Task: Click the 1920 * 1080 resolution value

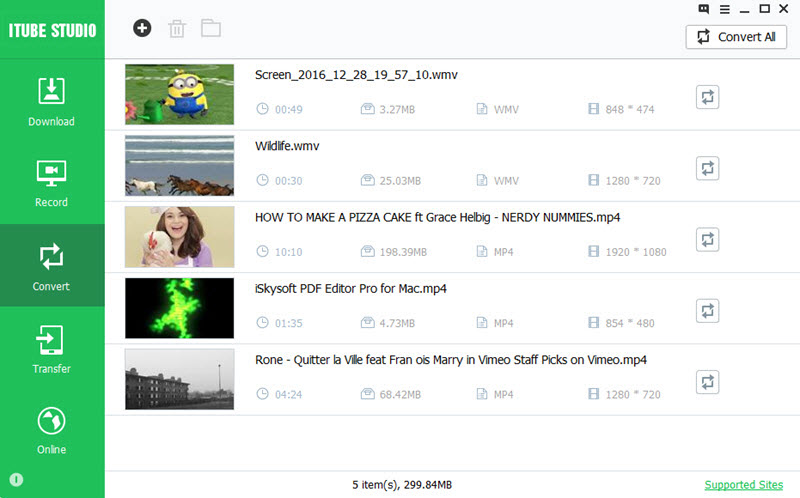Action: pos(636,252)
